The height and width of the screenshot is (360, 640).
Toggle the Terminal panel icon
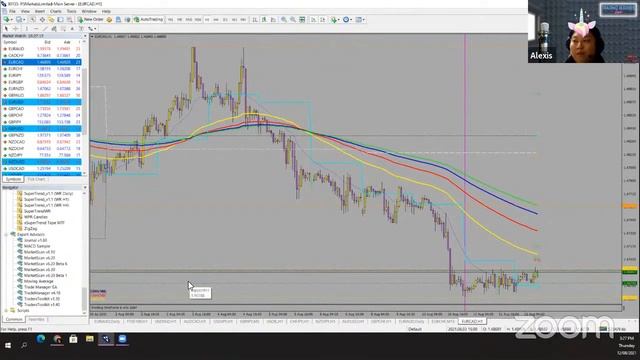click(x=60, y=19)
